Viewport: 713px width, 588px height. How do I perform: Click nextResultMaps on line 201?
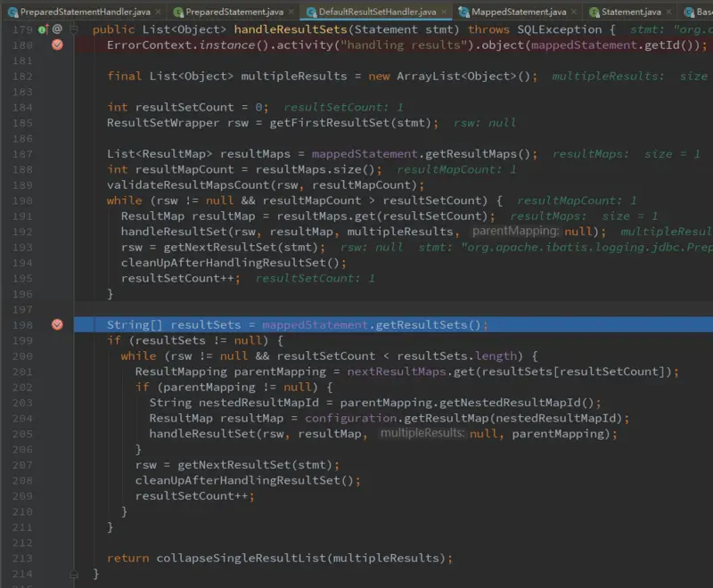point(397,372)
